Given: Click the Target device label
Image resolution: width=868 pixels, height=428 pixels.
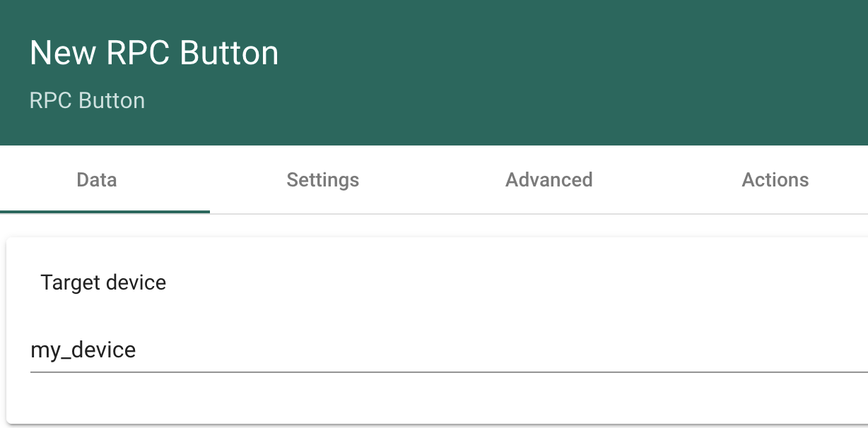Looking at the screenshot, I should [x=103, y=283].
